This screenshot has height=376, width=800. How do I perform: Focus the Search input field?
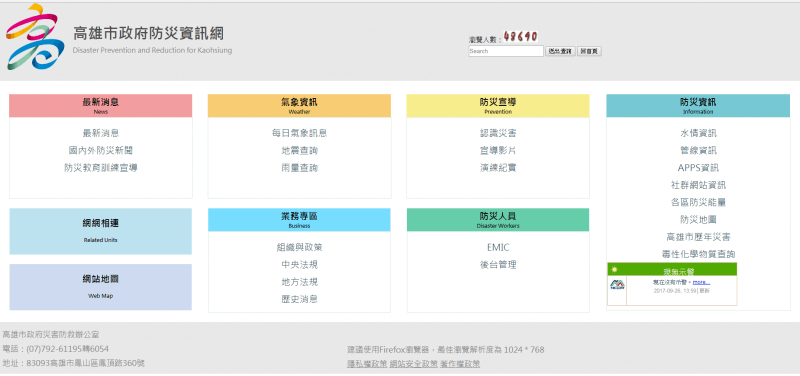click(x=506, y=51)
